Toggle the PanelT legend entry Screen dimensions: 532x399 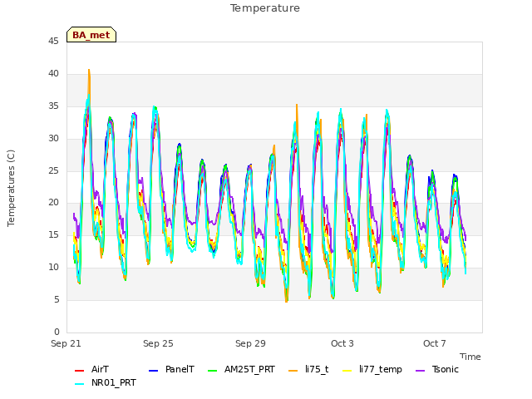(172, 369)
